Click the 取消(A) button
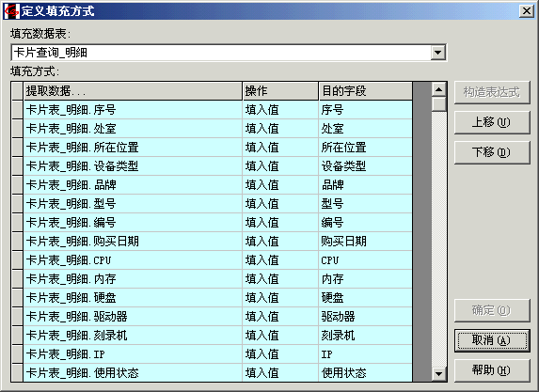Image resolution: width=539 pixels, height=392 pixels. tap(492, 340)
